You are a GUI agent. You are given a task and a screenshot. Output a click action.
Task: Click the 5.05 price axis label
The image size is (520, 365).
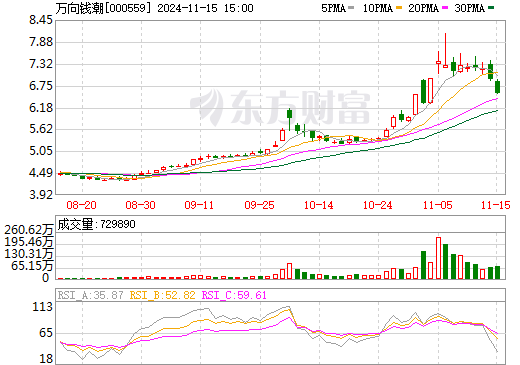point(41,151)
